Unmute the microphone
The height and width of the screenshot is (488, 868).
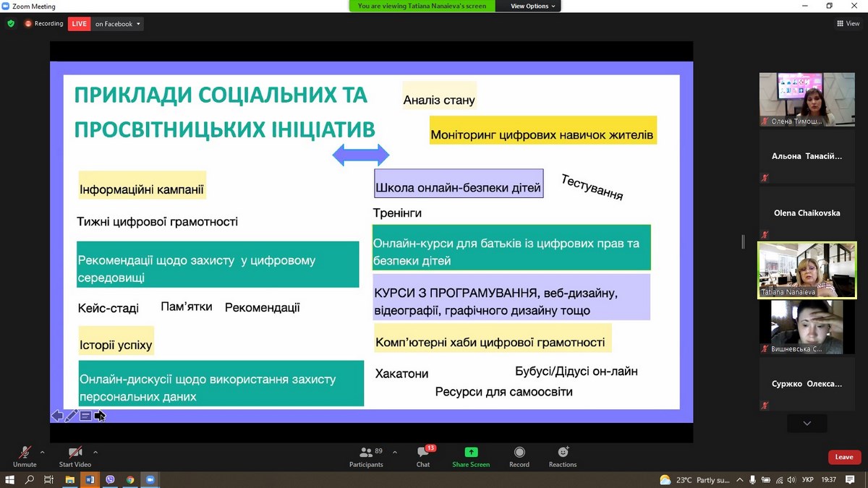pyautogui.click(x=25, y=455)
